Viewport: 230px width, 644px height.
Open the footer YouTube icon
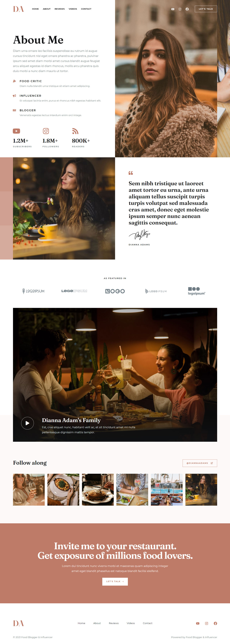click(198, 623)
